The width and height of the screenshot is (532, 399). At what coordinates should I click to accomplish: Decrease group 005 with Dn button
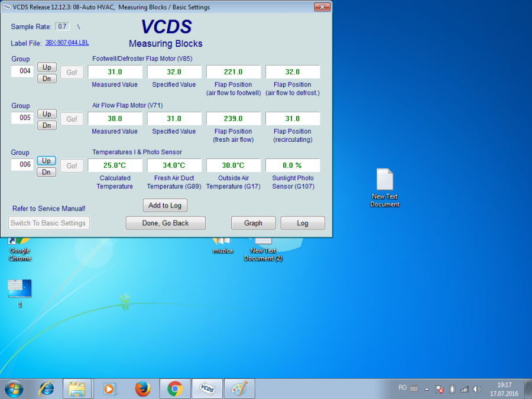click(x=47, y=125)
